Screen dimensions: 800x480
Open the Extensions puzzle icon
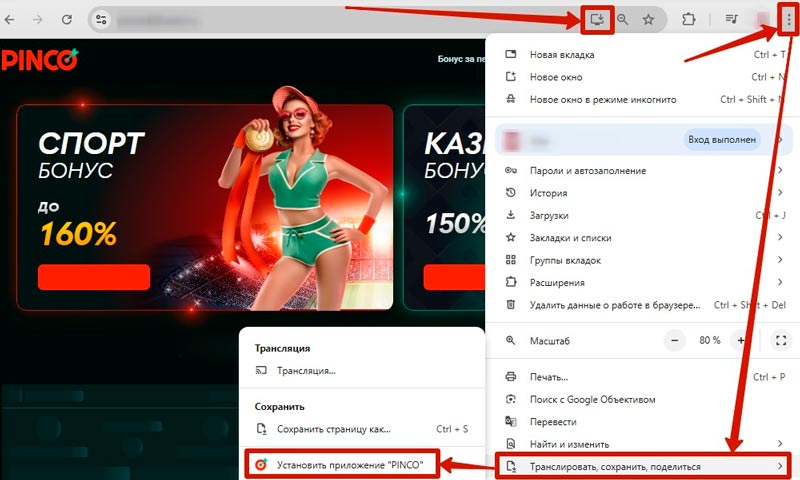[x=689, y=19]
